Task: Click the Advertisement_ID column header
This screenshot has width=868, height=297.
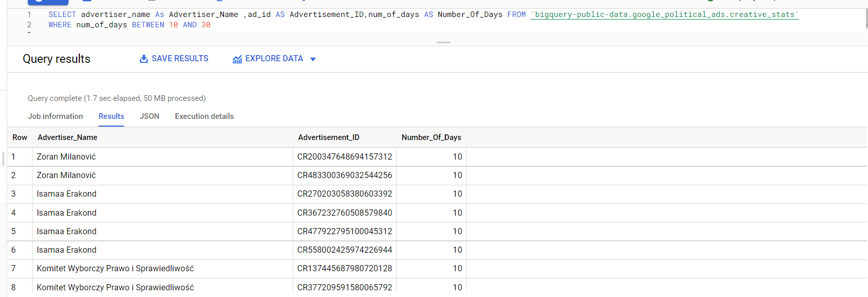Action: 328,137
